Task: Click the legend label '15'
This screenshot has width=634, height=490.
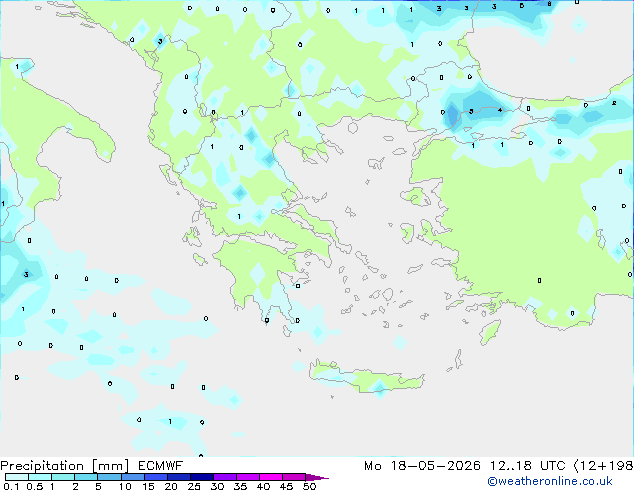Action: pos(148,486)
